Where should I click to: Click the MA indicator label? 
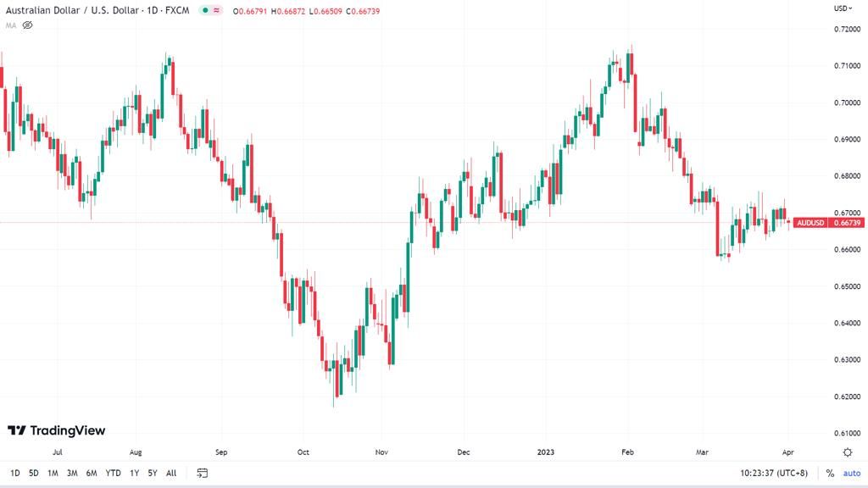[10, 25]
